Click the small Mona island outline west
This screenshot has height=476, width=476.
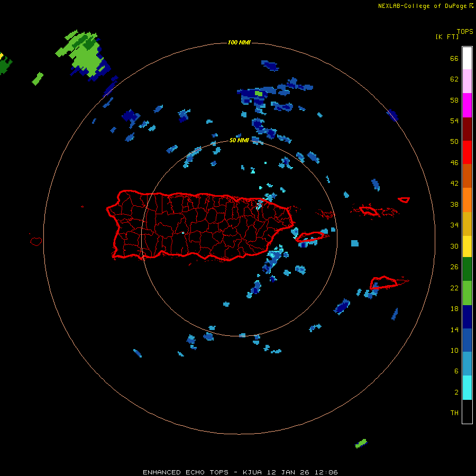[x=36, y=241]
